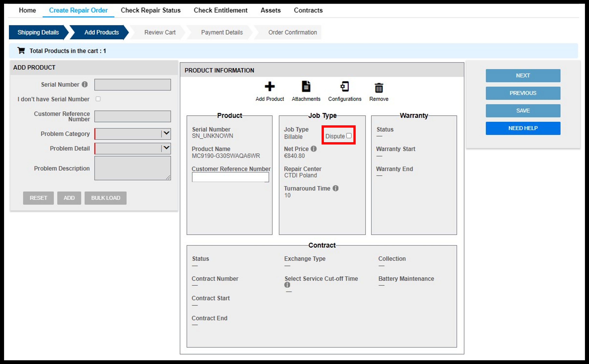Click the Turnaround Time value 10
Screen dimensions: 589x364
287,195
